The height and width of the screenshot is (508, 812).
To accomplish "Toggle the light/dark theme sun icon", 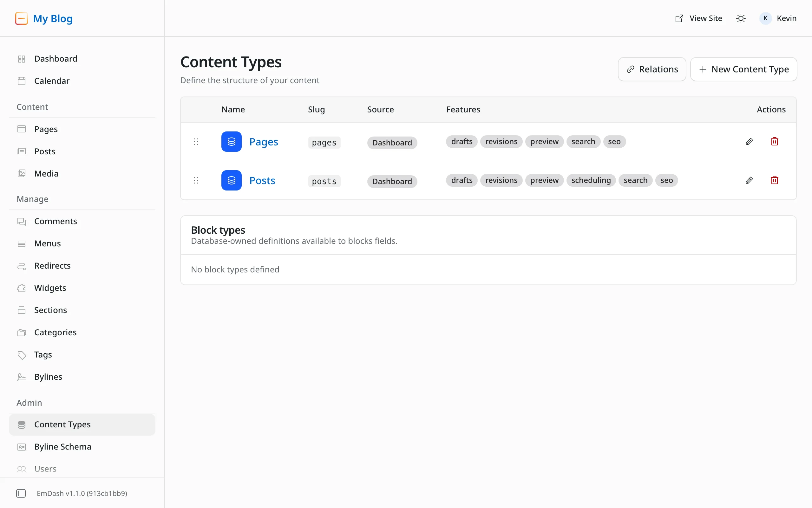I will [741, 18].
